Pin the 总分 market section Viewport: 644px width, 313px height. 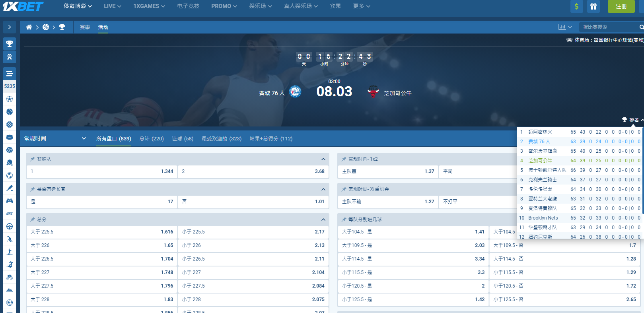[x=33, y=220]
